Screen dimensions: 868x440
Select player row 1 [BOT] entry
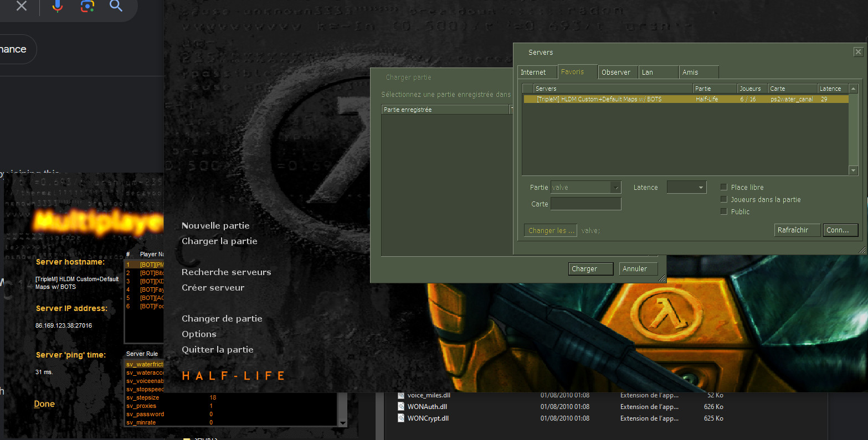click(144, 265)
